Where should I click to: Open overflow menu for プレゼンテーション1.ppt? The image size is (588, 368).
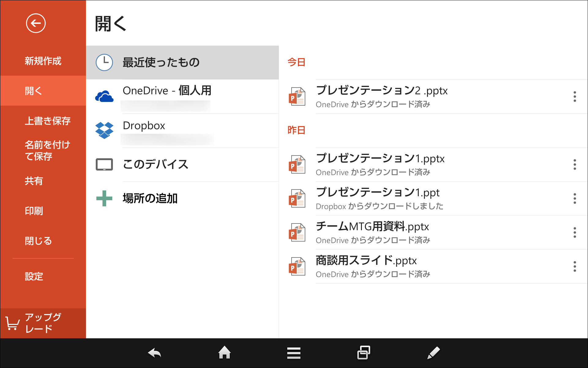(x=575, y=199)
